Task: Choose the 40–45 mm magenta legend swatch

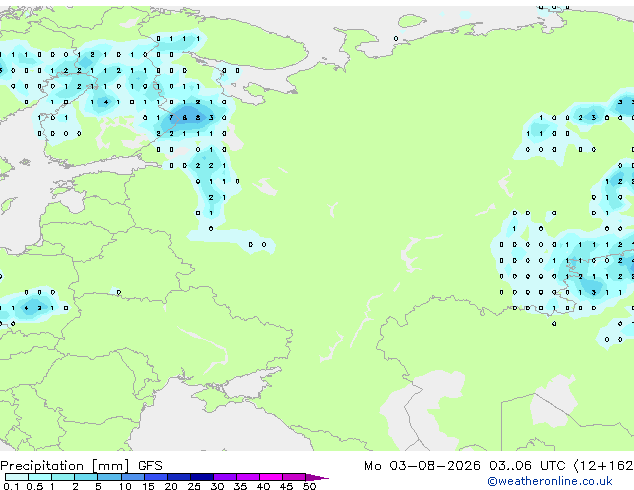Action: tap(271, 477)
